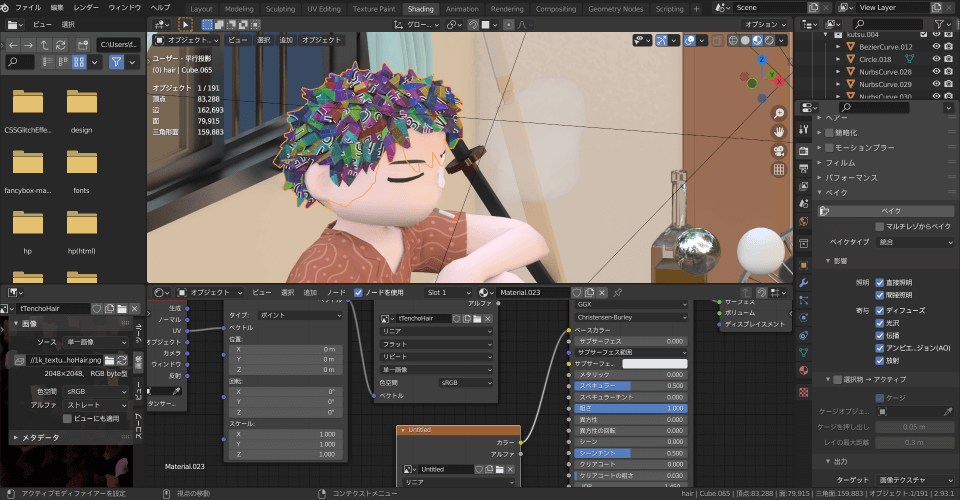Switch to the Geometry Nodes workspace tab
Screen dimensions: 960x500
(x=616, y=9)
